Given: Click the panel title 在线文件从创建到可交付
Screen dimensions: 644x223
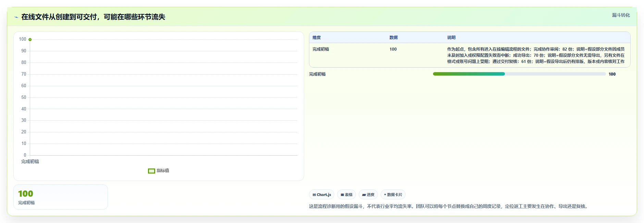Looking at the screenshot, I should [93, 17].
